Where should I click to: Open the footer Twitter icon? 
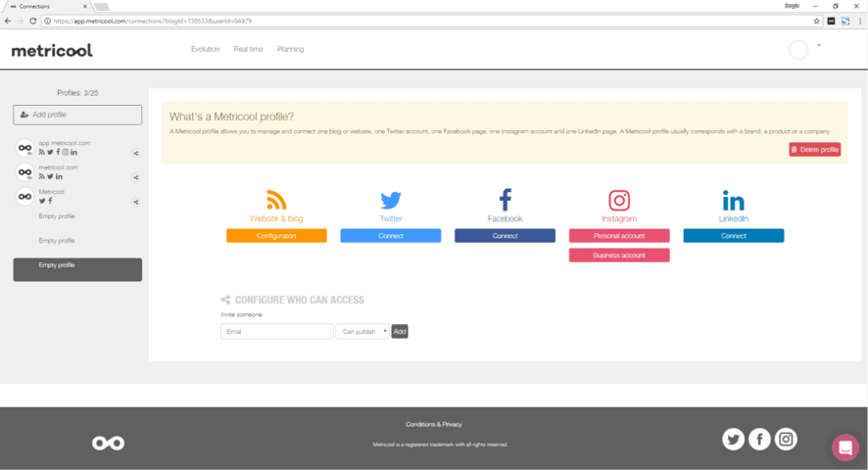click(734, 439)
